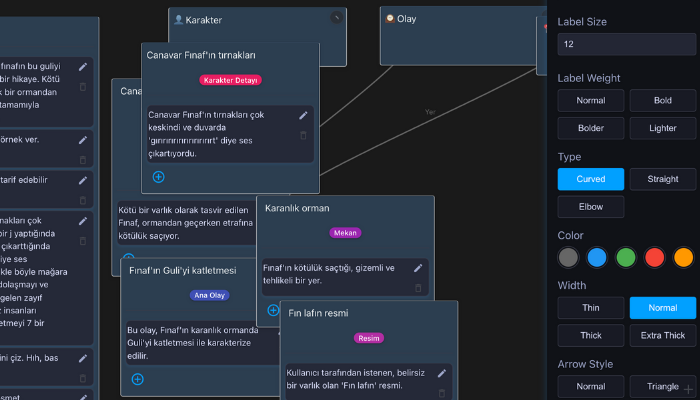
Task: Choose Normal arrow style
Action: [591, 386]
